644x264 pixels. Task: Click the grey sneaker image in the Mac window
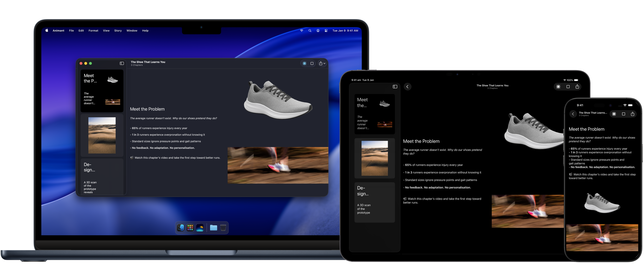[278, 99]
